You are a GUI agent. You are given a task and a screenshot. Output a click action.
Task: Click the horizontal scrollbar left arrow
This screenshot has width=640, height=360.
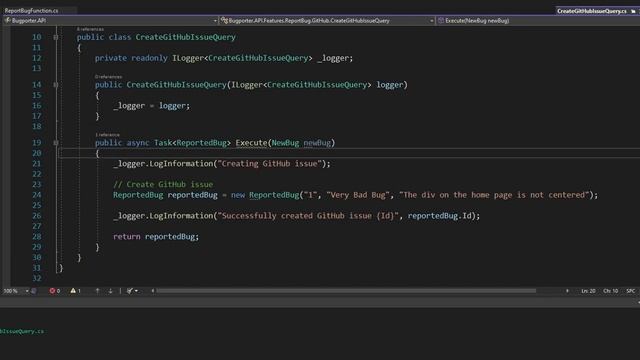(x=153, y=291)
